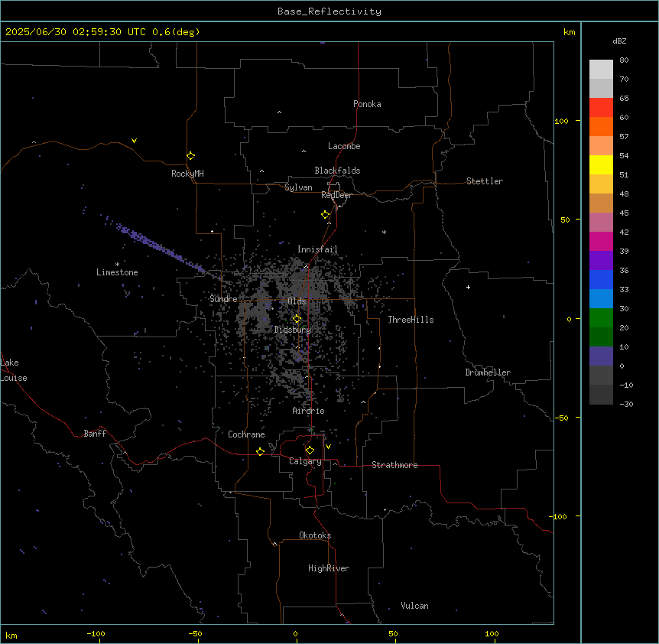Select the Didsbury label
Screen dimensions: 659x644
pos(293,330)
